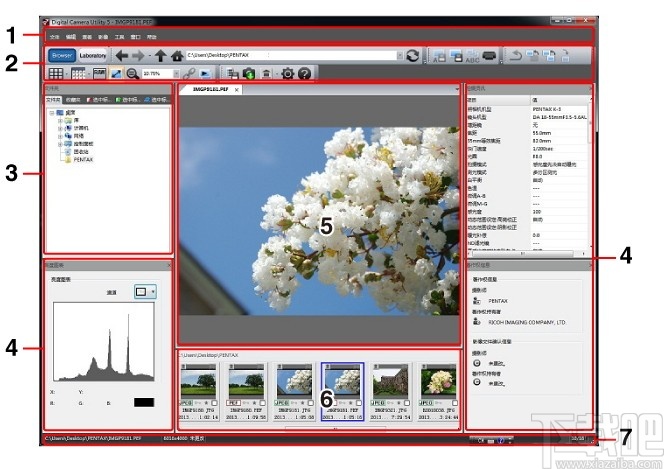Expand the 网络 network tree node

60,137
